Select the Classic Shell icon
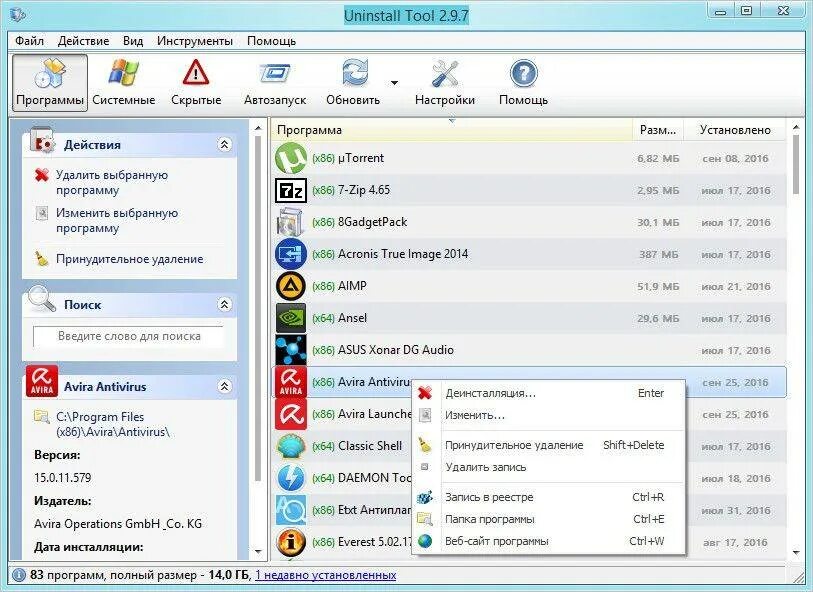813x592 pixels. (290, 446)
